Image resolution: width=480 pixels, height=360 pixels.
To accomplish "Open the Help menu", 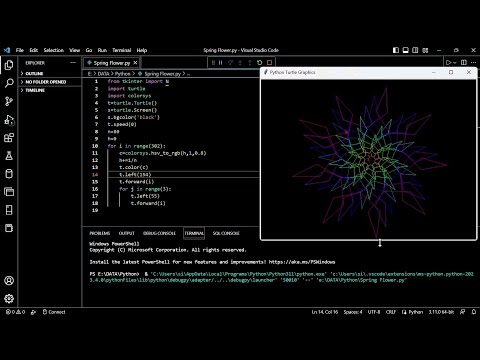I will point(142,50).
